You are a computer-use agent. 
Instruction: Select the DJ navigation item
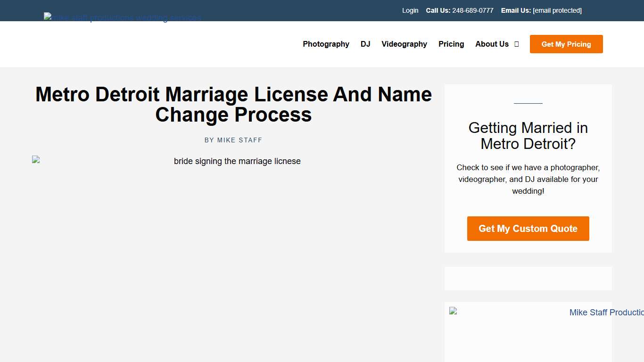pos(365,44)
